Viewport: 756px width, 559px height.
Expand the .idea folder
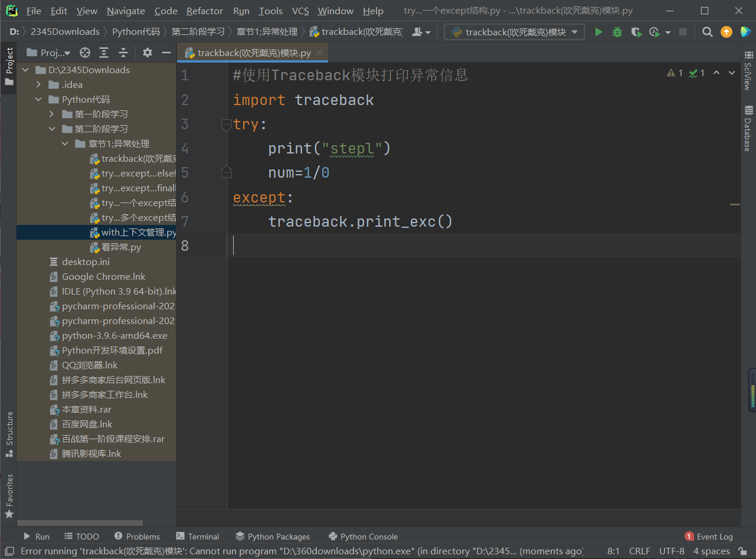(x=39, y=84)
